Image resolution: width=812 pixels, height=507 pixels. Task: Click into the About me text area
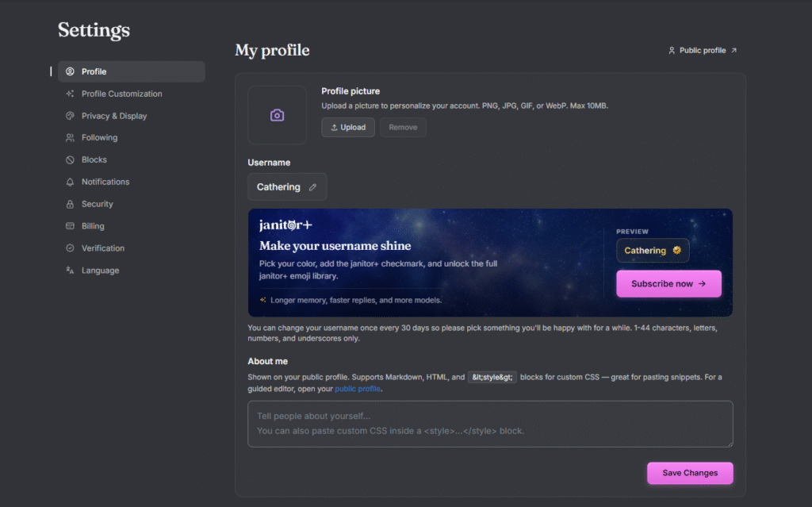pyautogui.click(x=490, y=424)
